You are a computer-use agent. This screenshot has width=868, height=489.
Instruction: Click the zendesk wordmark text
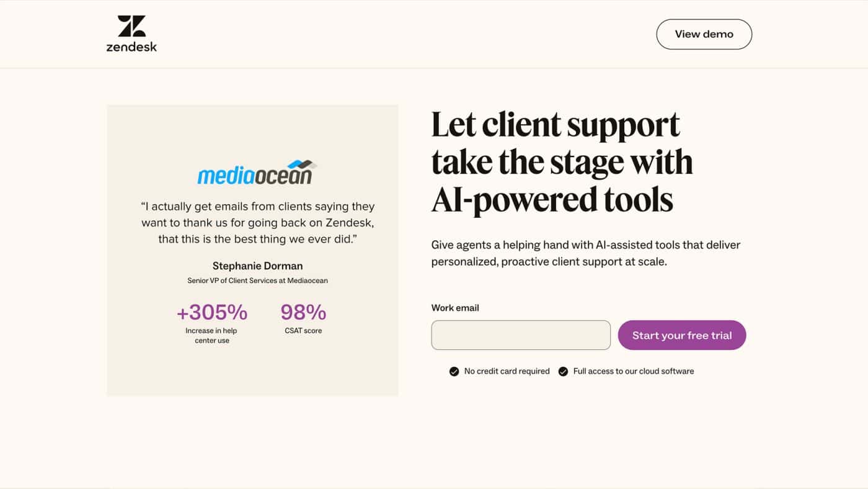(x=131, y=47)
